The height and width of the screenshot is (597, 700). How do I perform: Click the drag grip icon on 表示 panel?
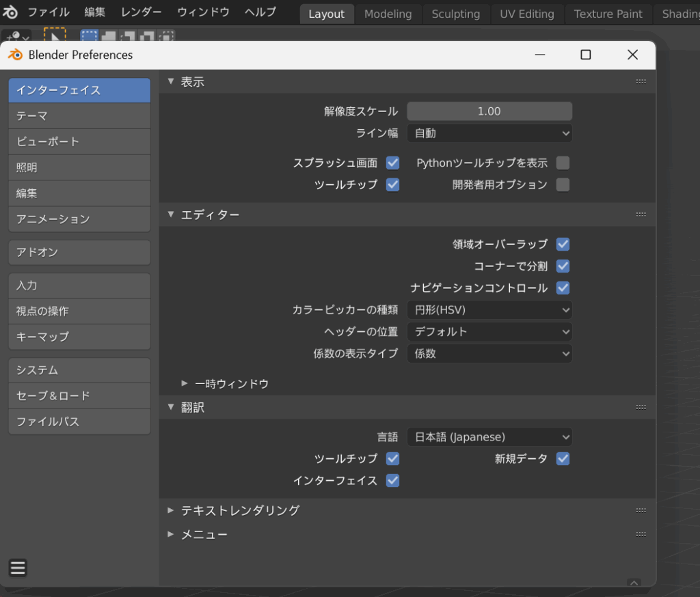coord(641,81)
